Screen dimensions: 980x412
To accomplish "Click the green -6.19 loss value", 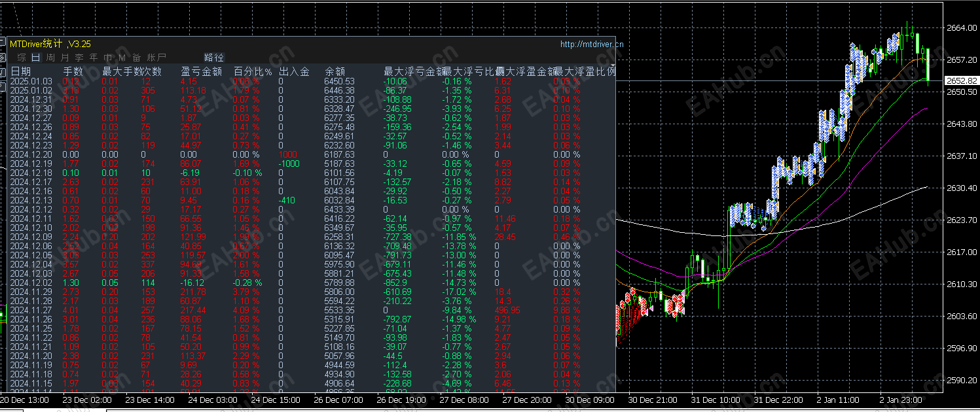I will point(191,173).
